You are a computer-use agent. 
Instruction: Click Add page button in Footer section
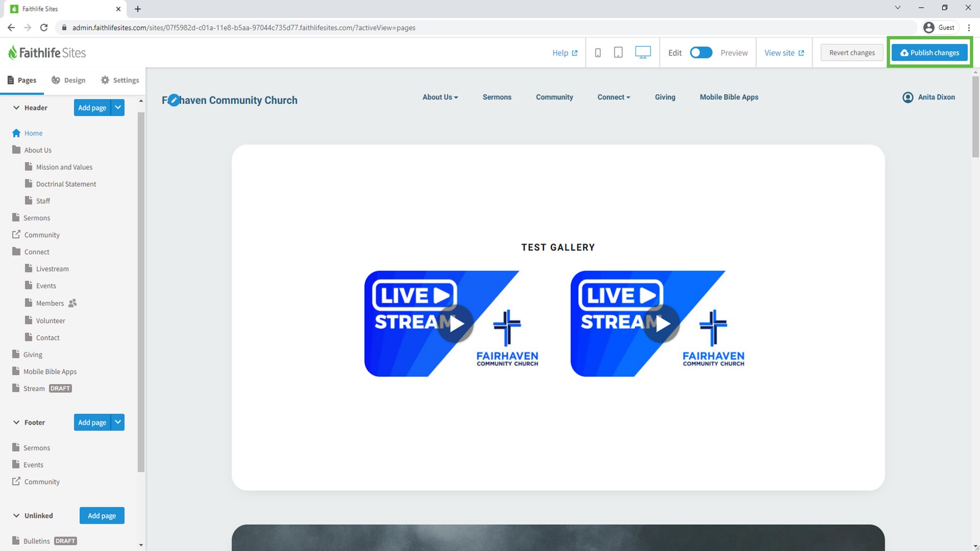(x=92, y=422)
